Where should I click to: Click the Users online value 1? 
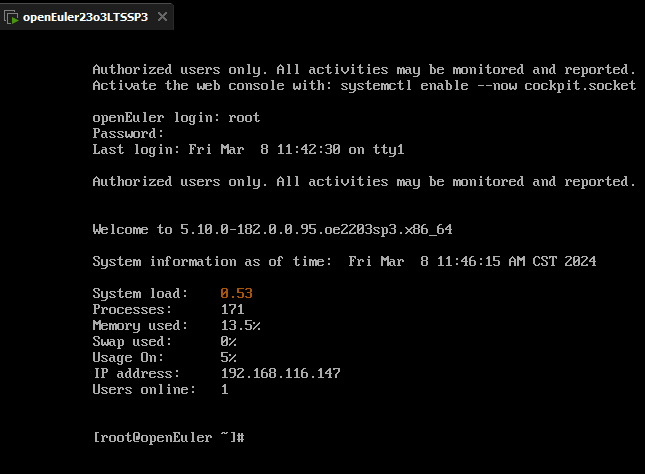(224, 389)
